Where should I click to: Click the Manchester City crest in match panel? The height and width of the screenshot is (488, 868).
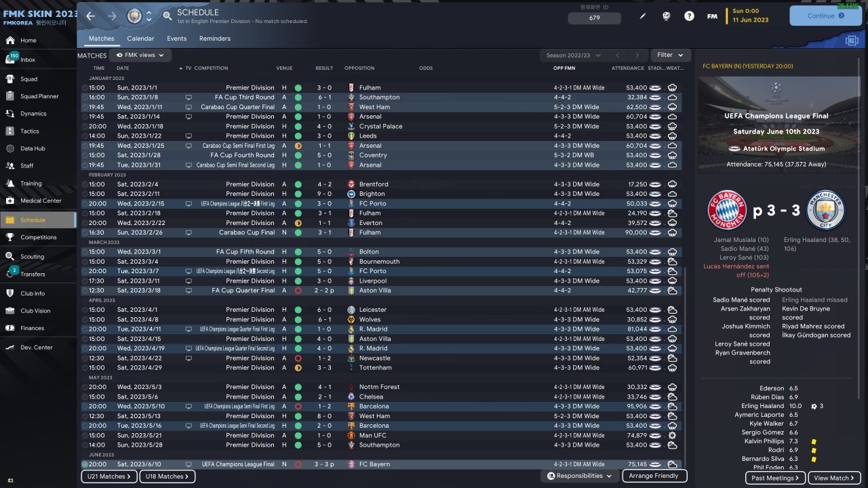pos(826,210)
